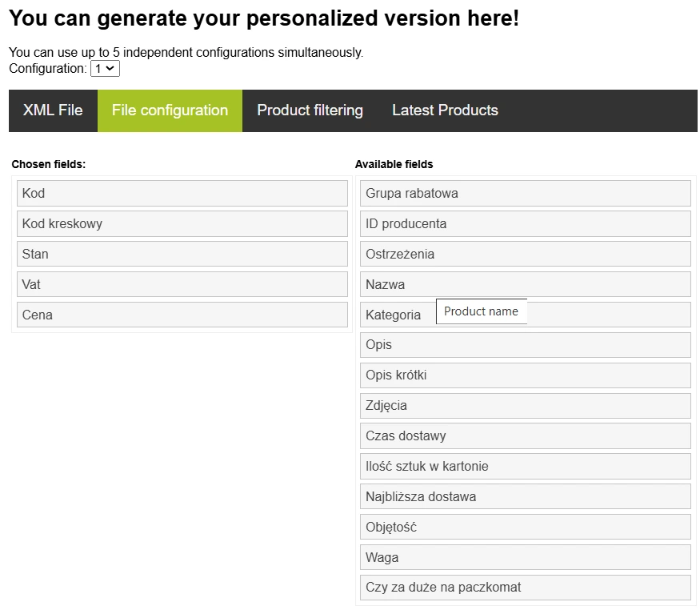Select the Opis krótki field

pyautogui.click(x=526, y=375)
